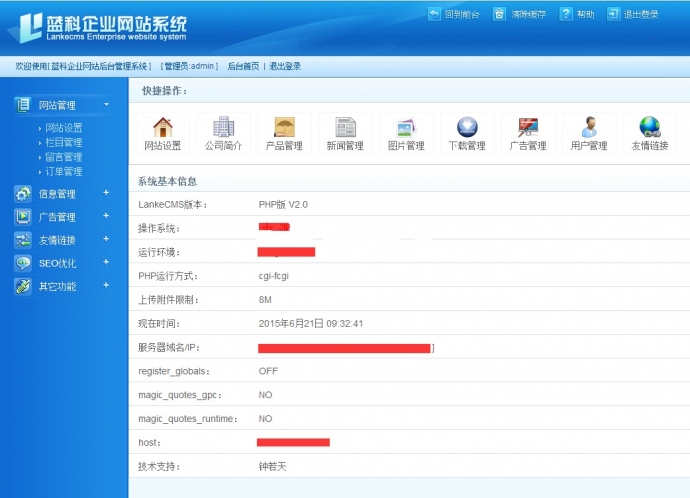Select 网站管理 sidebar menu label
The height and width of the screenshot is (498, 690).
point(57,105)
